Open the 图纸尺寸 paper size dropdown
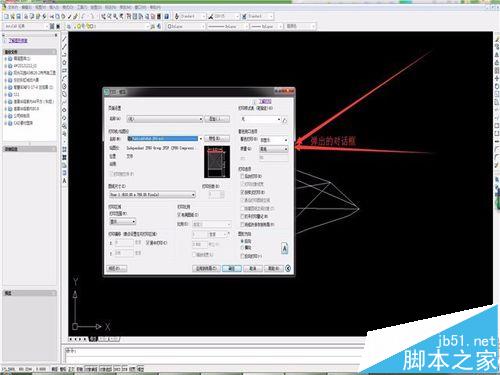 (152, 194)
